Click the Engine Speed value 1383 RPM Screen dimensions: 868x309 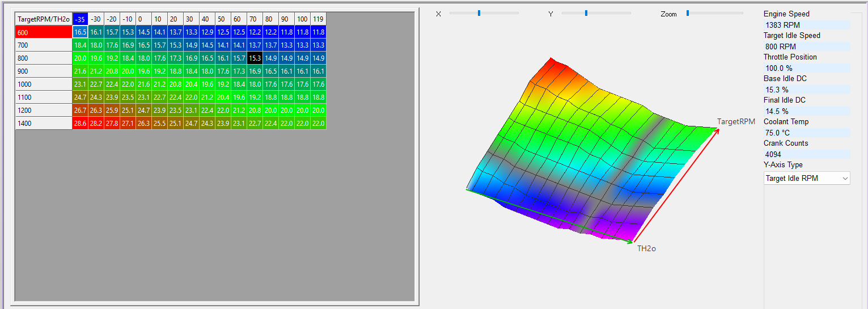click(807, 25)
